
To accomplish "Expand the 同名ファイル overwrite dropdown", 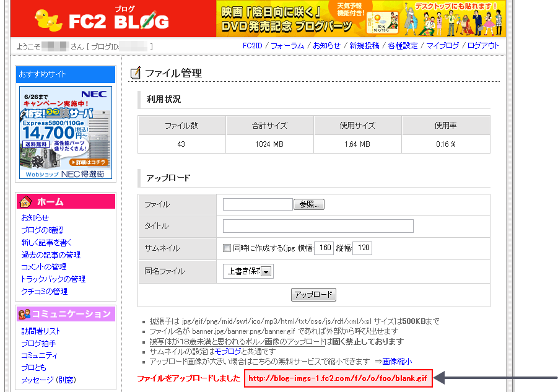I will point(266,271).
